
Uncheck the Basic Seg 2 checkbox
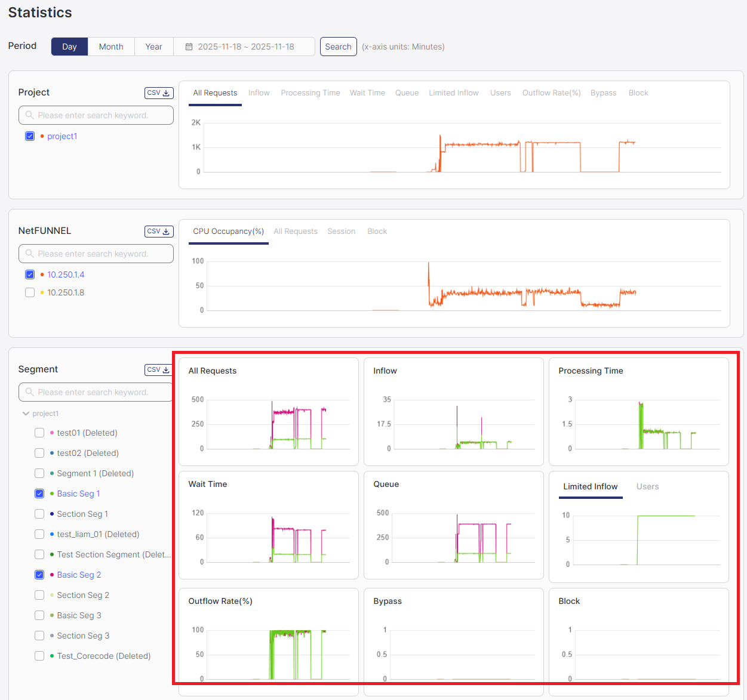pyautogui.click(x=39, y=575)
